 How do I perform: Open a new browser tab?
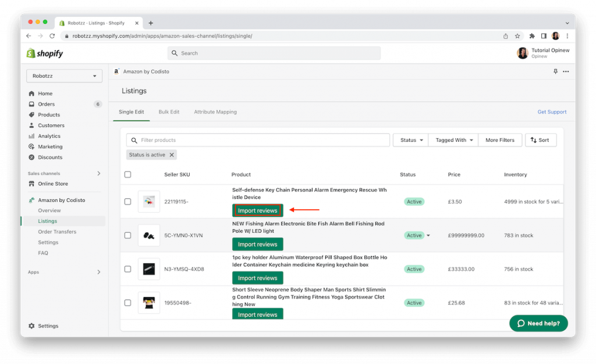(151, 23)
